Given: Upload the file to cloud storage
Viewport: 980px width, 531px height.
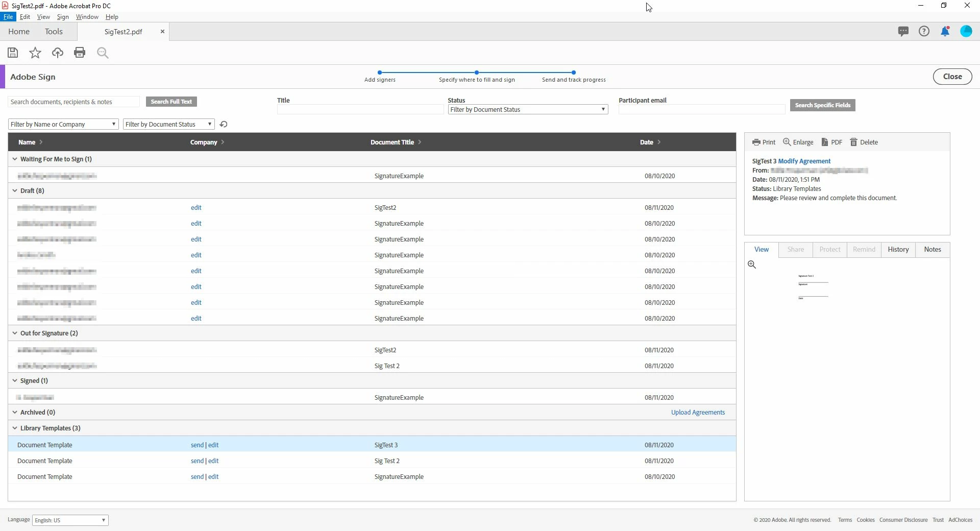Looking at the screenshot, I should 58,53.
